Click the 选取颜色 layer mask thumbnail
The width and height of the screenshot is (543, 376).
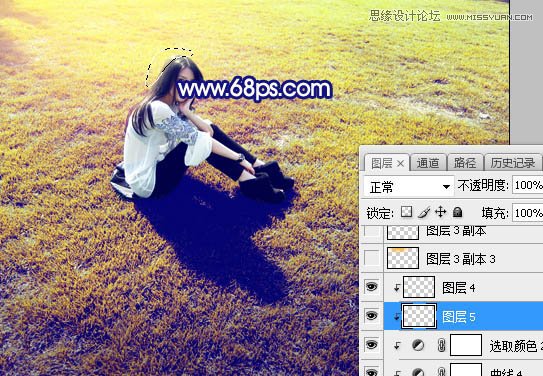(466, 345)
